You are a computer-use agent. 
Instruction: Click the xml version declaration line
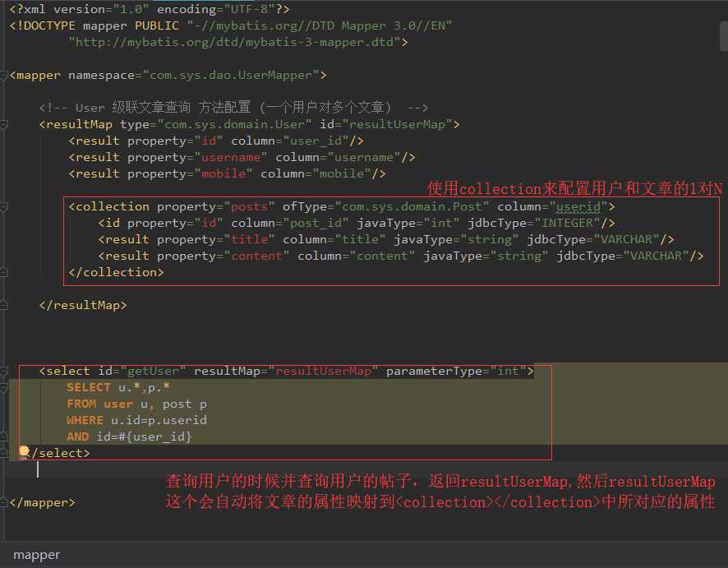coord(149,9)
